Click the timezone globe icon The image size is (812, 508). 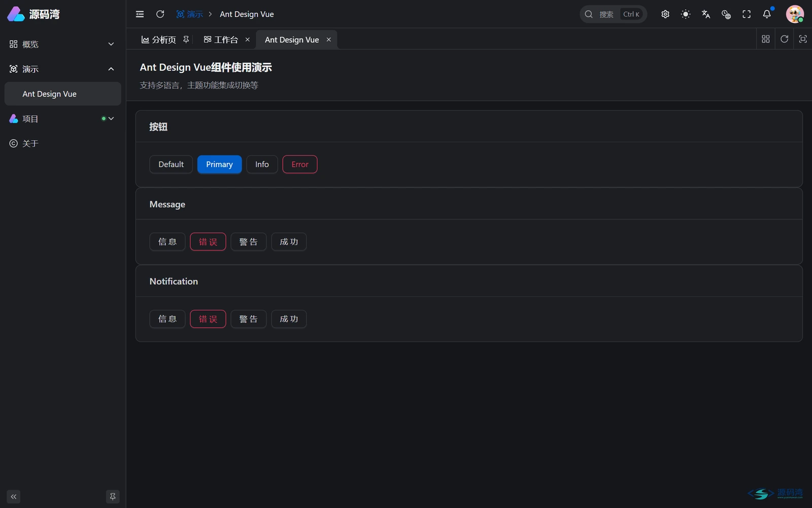[726, 14]
